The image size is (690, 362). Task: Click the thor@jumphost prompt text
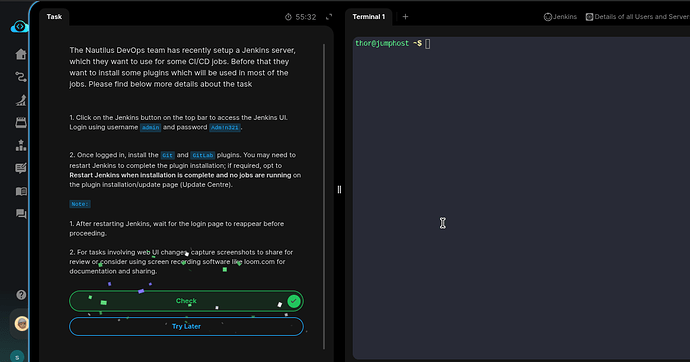pos(382,43)
